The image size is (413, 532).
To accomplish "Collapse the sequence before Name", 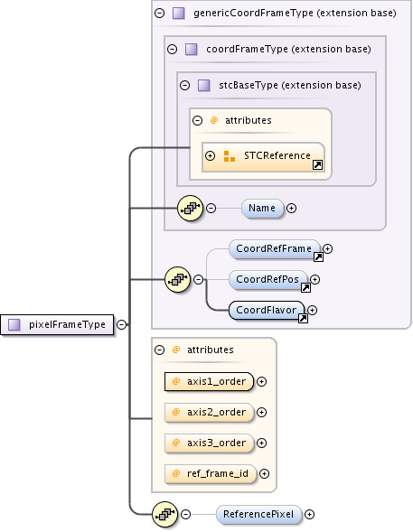I will (x=211, y=208).
